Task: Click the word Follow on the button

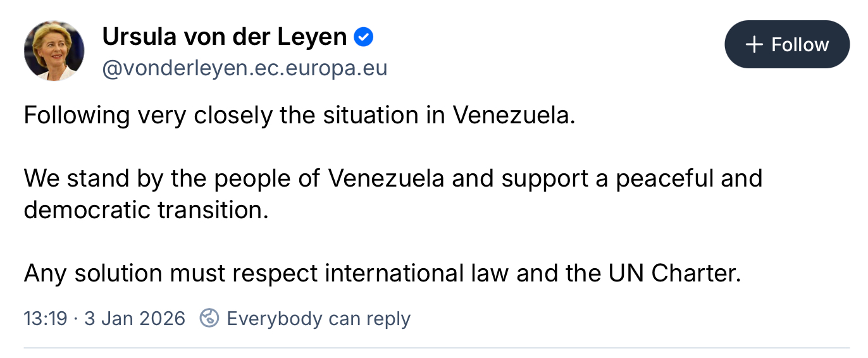Action: pos(800,44)
